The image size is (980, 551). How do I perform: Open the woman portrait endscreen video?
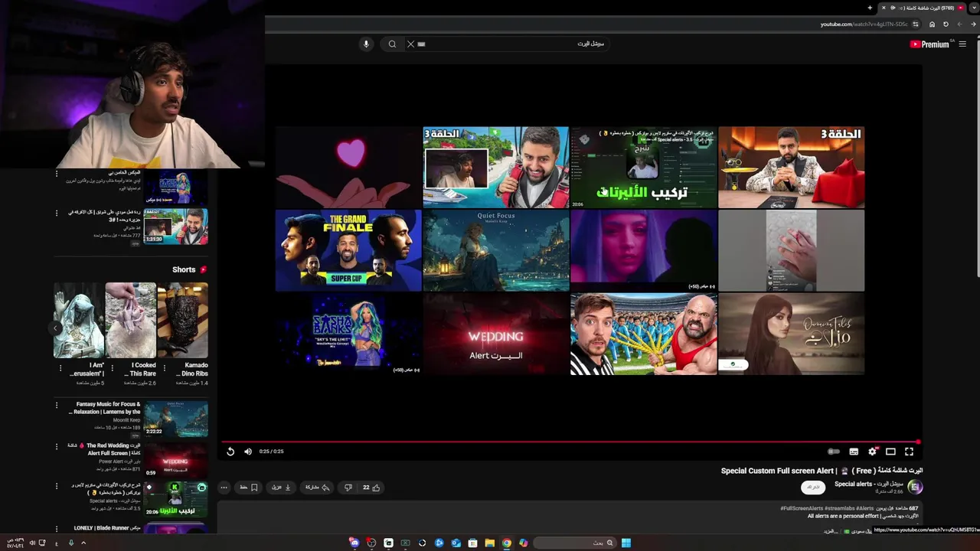[x=792, y=334]
